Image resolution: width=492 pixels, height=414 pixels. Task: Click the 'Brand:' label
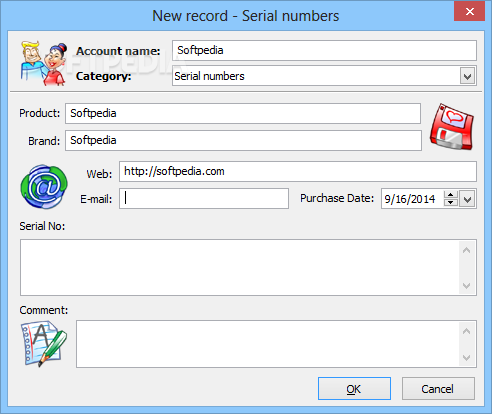click(x=44, y=141)
